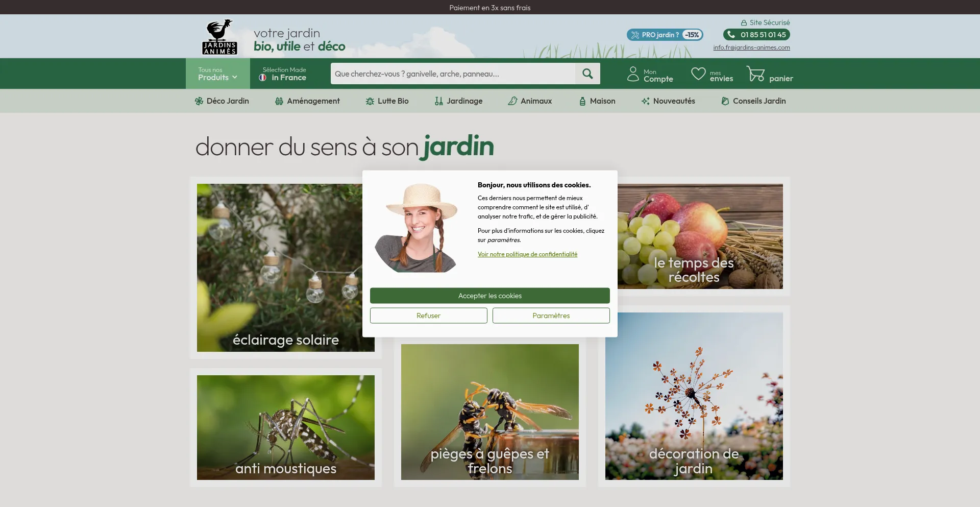Image resolution: width=980 pixels, height=507 pixels.
Task: Open cookie Paramètres settings
Action: (x=551, y=316)
